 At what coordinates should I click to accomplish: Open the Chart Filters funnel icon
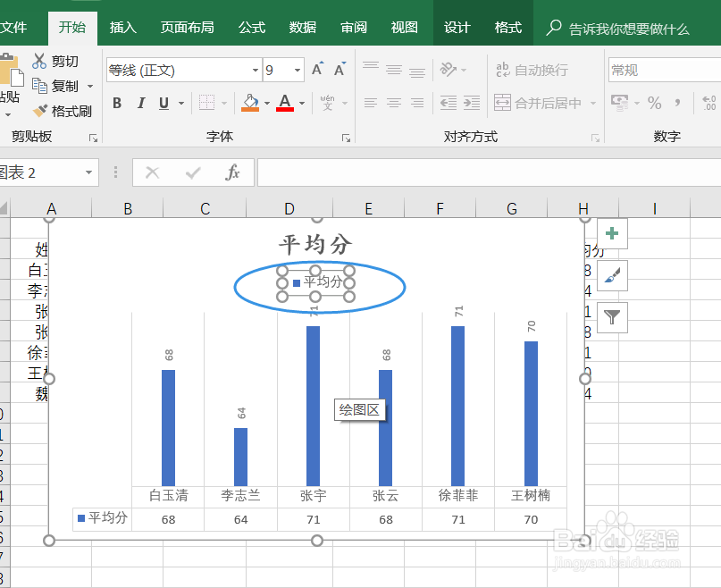[611, 317]
